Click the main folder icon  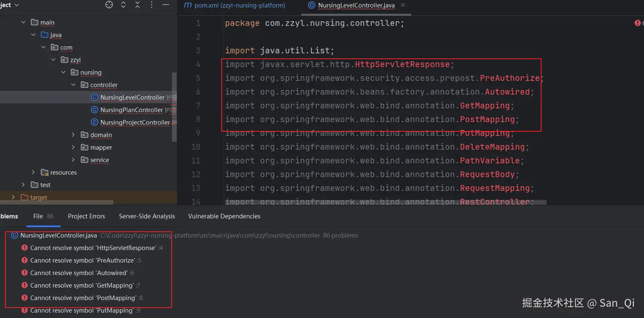coord(35,22)
